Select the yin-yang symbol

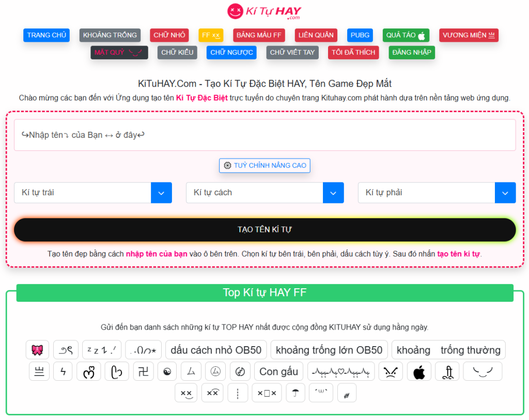coord(167,371)
